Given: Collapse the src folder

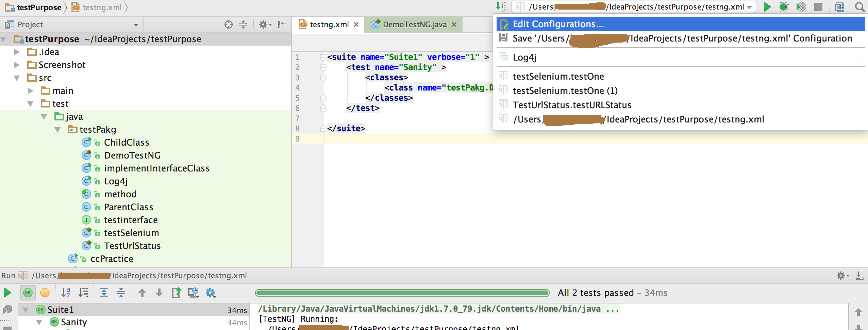Looking at the screenshot, I should [17, 78].
